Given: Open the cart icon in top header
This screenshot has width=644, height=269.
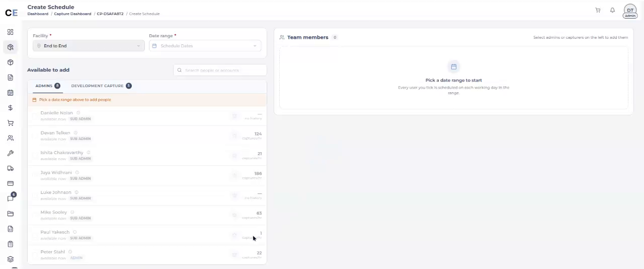Looking at the screenshot, I should (x=598, y=10).
